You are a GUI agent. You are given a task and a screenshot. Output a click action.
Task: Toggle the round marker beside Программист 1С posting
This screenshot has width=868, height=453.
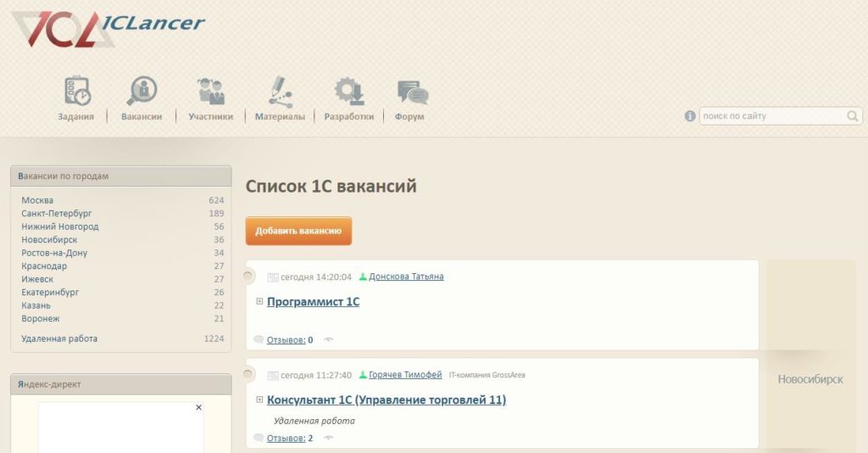(248, 275)
